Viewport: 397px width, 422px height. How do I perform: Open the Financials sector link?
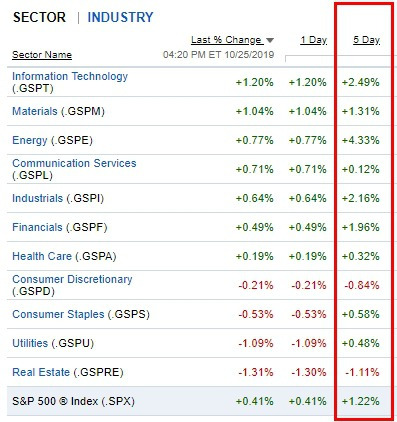pyautogui.click(x=37, y=227)
